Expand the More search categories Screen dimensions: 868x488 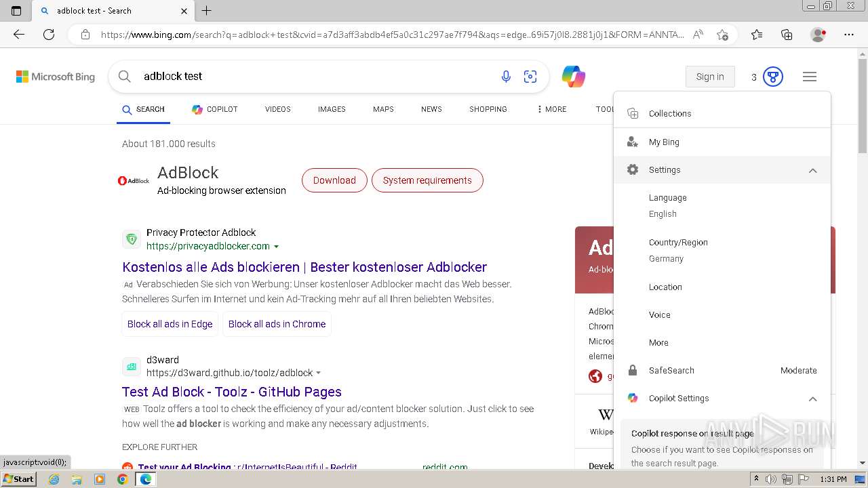[x=551, y=109]
